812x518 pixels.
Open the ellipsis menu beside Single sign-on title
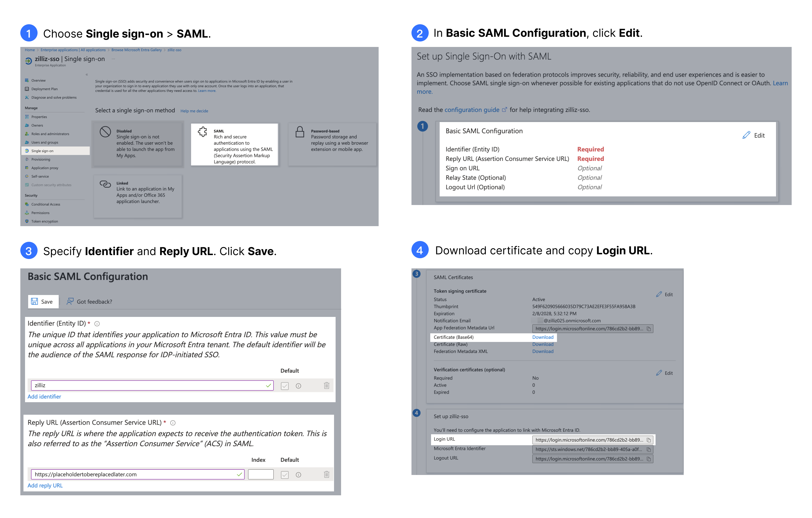(113, 59)
